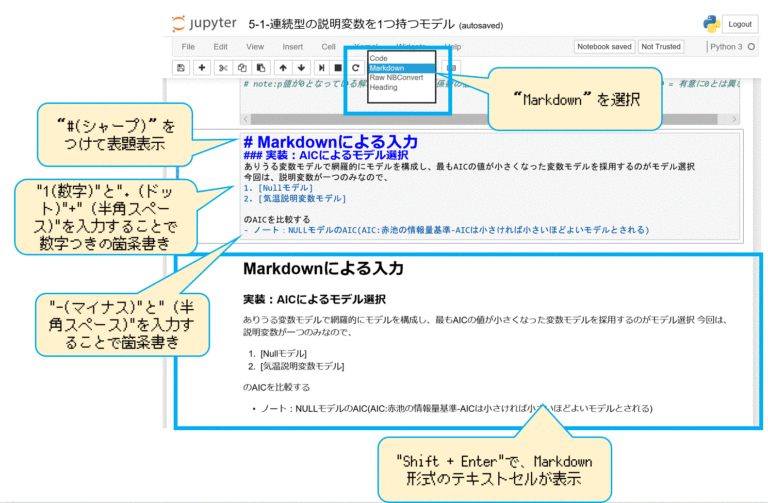This screenshot has height=503, width=768.
Task: Open the File menu
Action: point(187,47)
